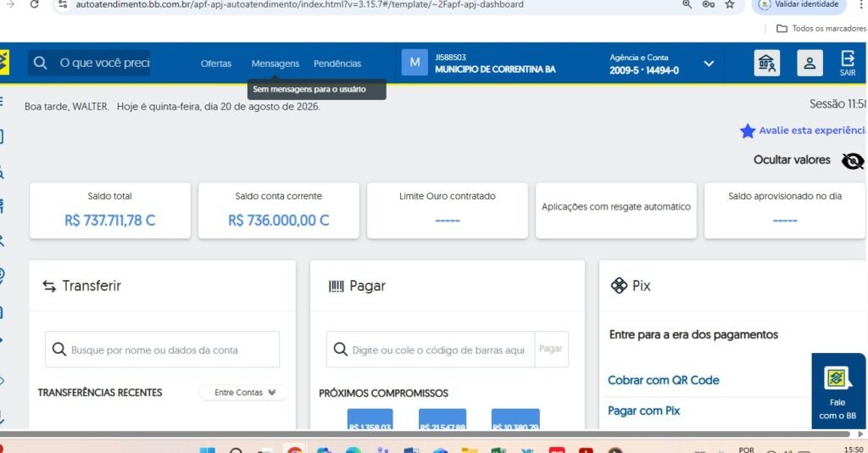Bookmark this page with the star icon
Viewport: 868px width, 453px height.
[730, 4]
